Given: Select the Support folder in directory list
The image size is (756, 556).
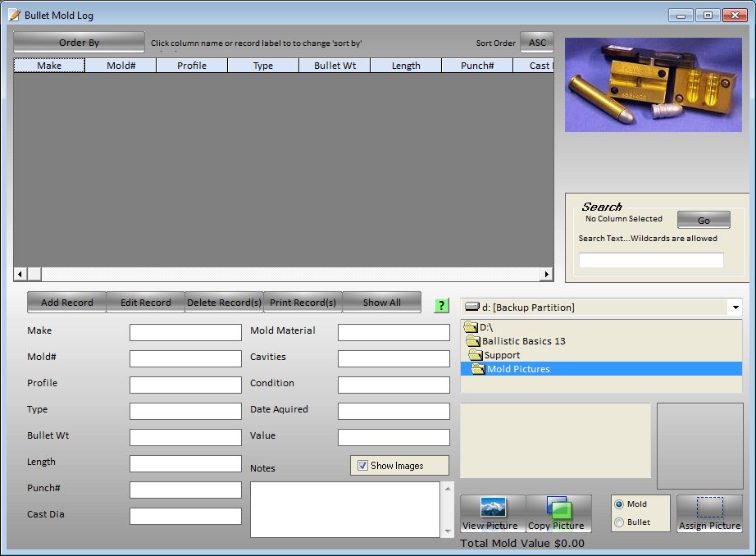Looking at the screenshot, I should (x=501, y=355).
